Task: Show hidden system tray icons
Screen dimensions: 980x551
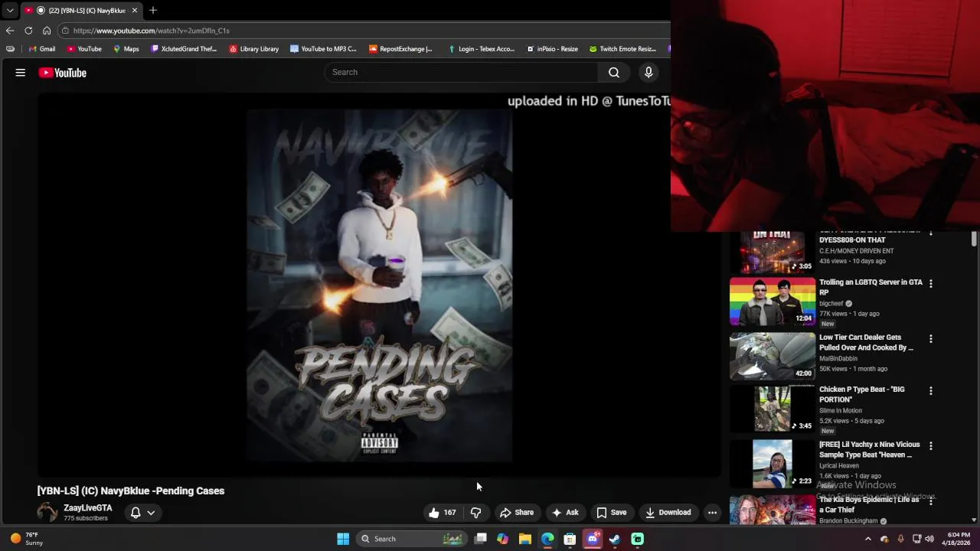Action: pyautogui.click(x=867, y=539)
